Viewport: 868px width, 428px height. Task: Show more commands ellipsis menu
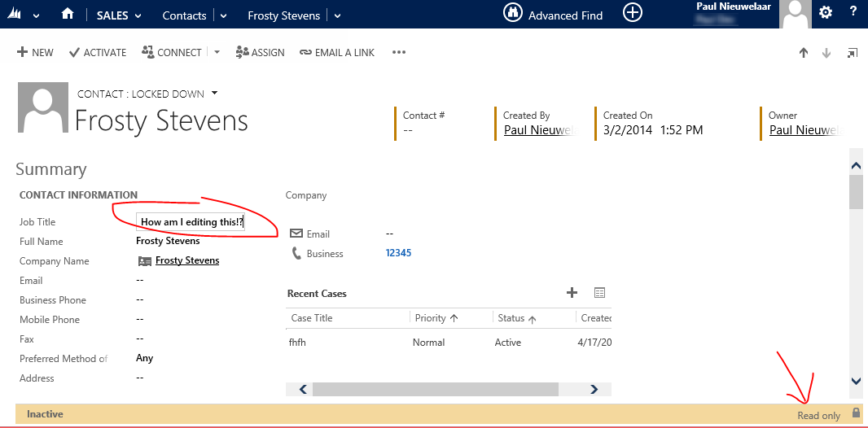pyautogui.click(x=398, y=52)
